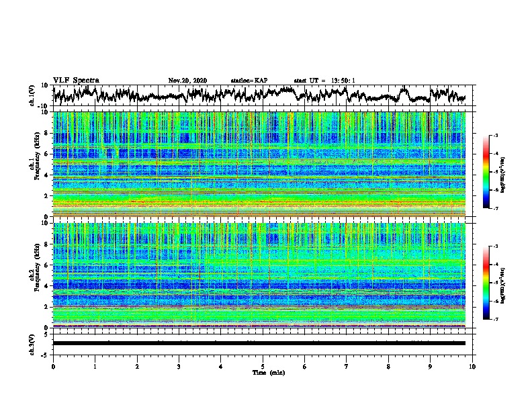
Task: Click the "ch.3(V)" axis label
Action: [x=32, y=345]
